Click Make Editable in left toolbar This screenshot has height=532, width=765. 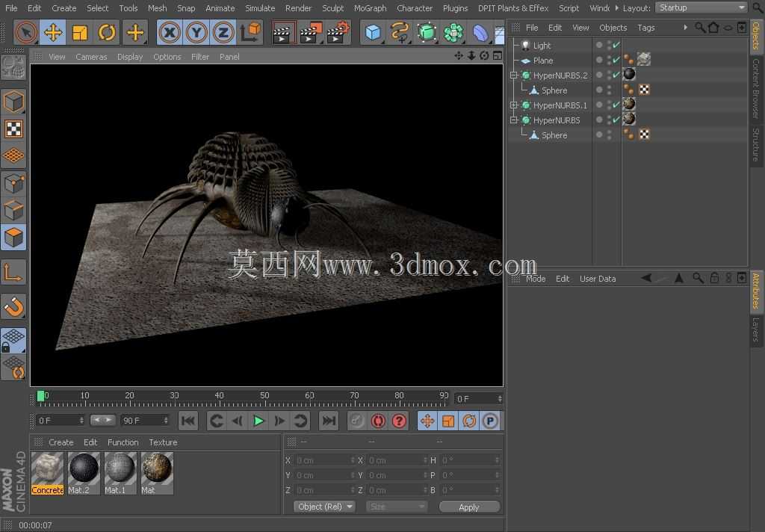[13, 67]
